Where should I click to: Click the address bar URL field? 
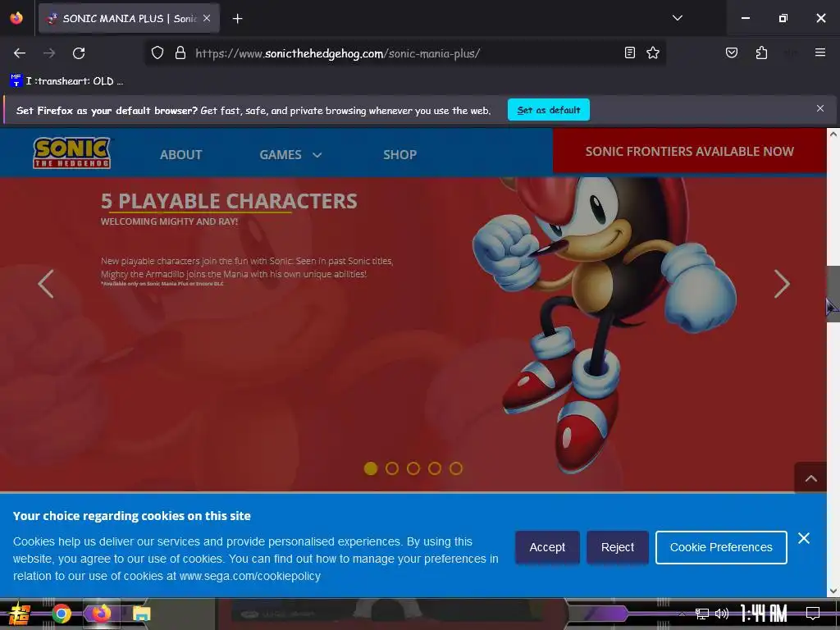pyautogui.click(x=404, y=53)
